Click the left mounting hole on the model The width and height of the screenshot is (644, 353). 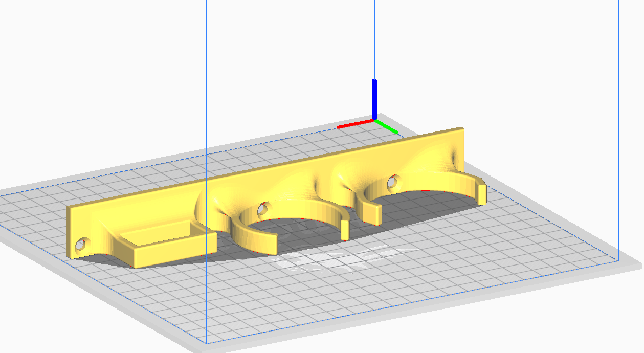(x=80, y=246)
